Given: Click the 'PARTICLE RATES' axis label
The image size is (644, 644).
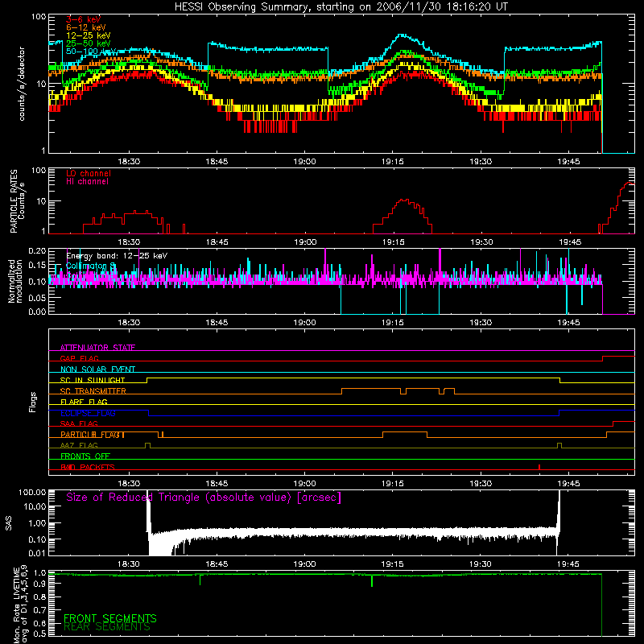Looking at the screenshot, I should pyautogui.click(x=14, y=201).
